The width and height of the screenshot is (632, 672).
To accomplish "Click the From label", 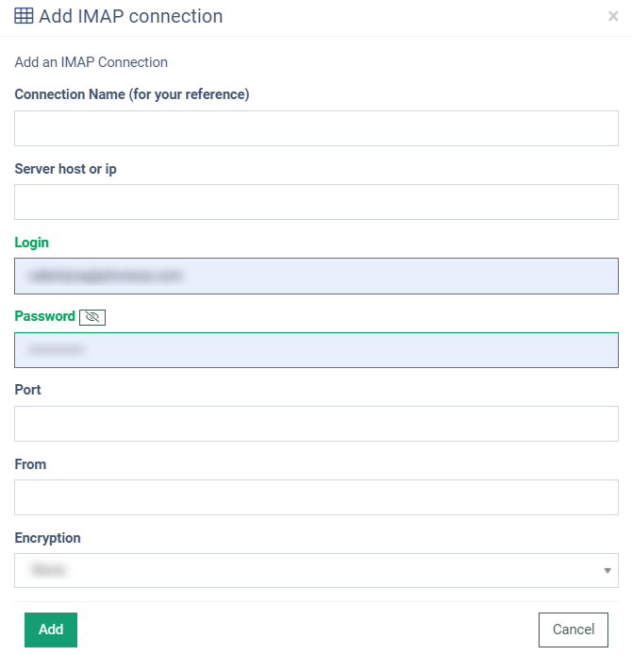I will click(30, 464).
